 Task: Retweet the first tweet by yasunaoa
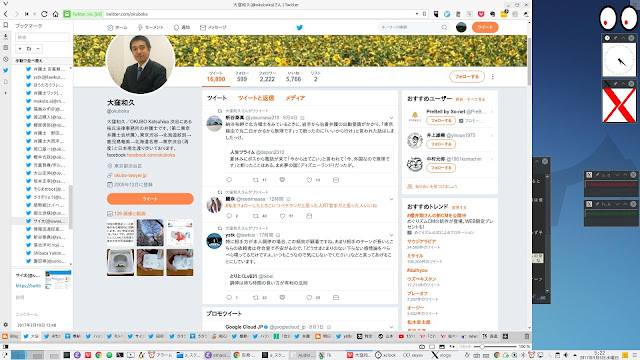point(256,180)
